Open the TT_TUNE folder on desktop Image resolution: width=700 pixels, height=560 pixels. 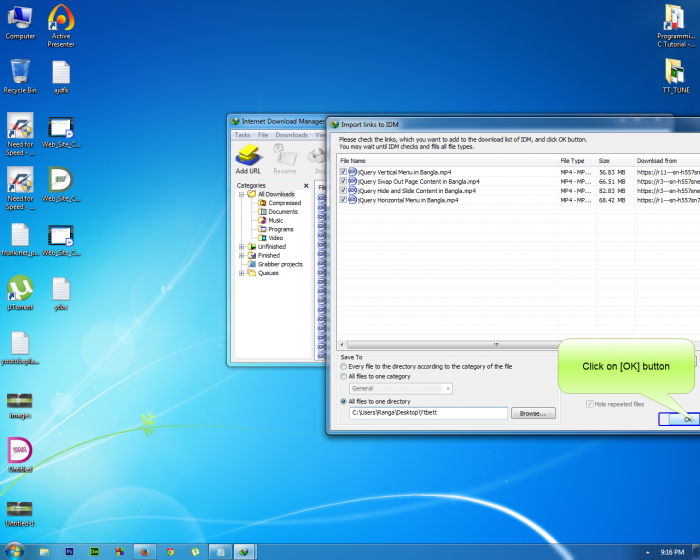pos(676,73)
